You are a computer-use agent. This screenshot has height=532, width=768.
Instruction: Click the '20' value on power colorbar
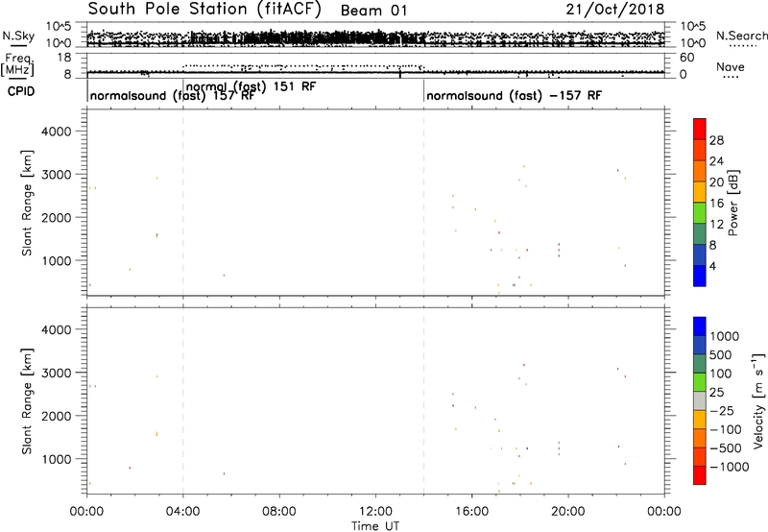tap(716, 182)
